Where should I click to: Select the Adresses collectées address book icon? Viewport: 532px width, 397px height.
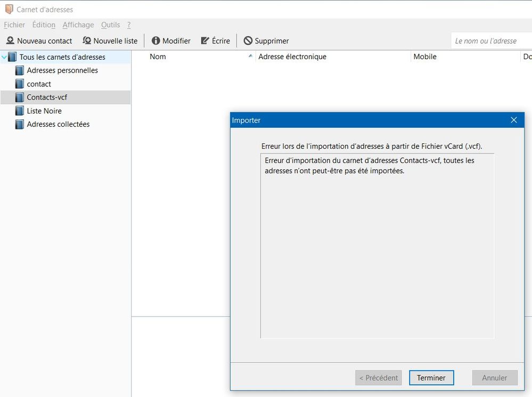point(20,124)
